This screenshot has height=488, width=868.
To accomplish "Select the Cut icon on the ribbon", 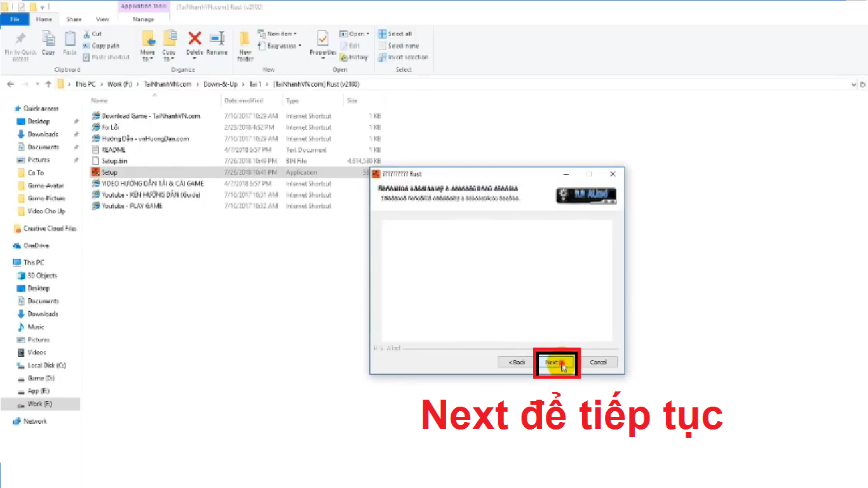I will [x=88, y=33].
